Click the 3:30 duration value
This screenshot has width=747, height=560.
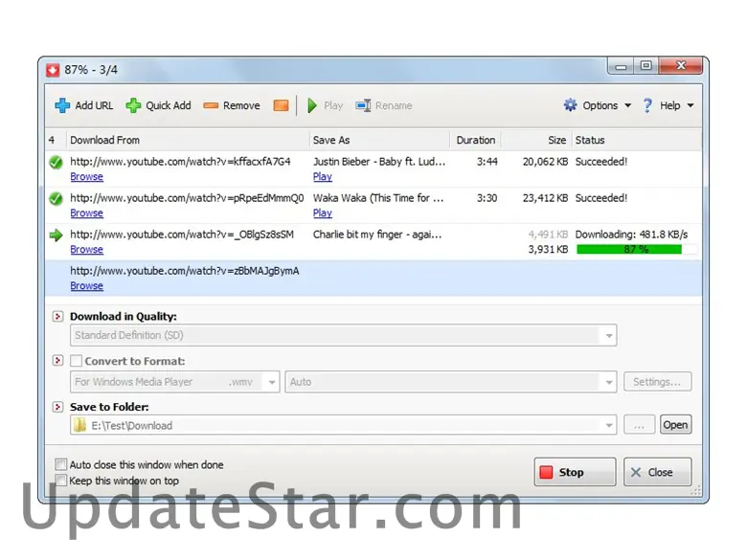pyautogui.click(x=487, y=198)
